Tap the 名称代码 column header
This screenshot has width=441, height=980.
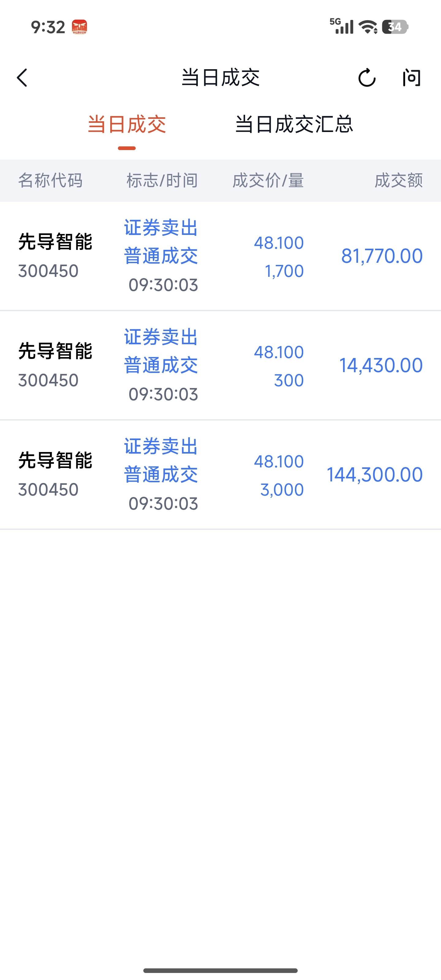(50, 180)
